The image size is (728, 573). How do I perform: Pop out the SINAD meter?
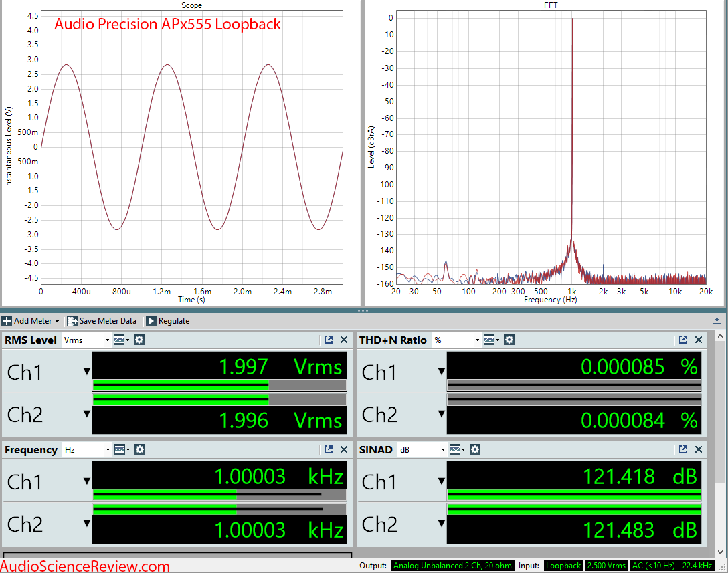[x=683, y=449]
